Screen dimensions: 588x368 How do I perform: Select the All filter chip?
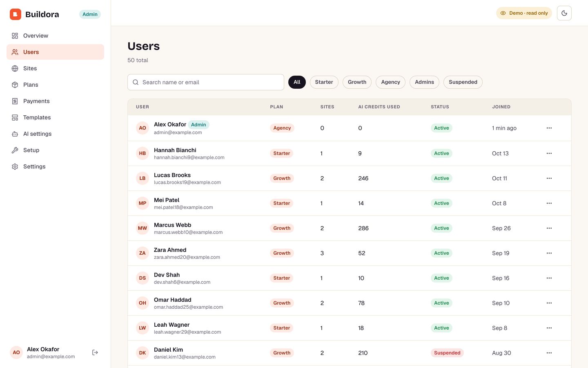click(x=297, y=82)
